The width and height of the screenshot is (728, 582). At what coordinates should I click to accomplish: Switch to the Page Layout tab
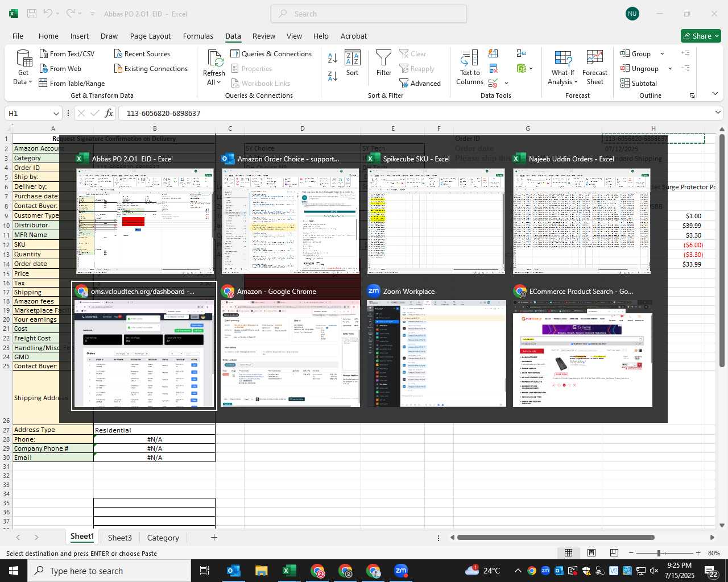[x=150, y=36]
